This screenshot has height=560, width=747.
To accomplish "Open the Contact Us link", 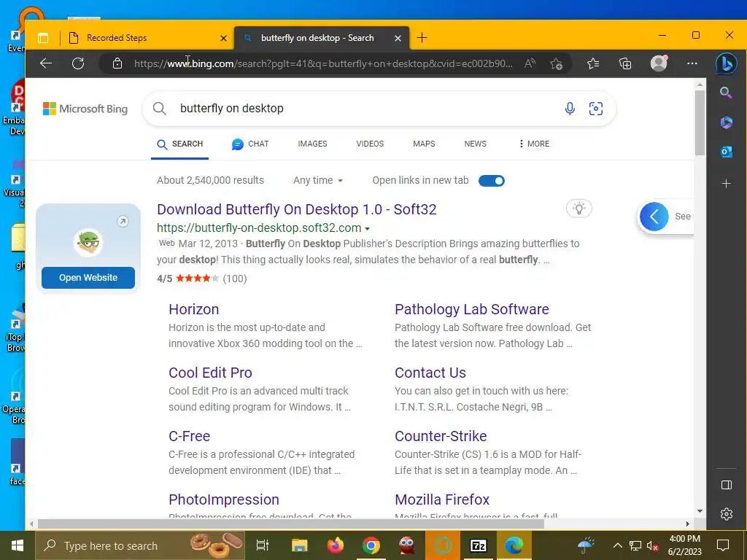I will [430, 373].
